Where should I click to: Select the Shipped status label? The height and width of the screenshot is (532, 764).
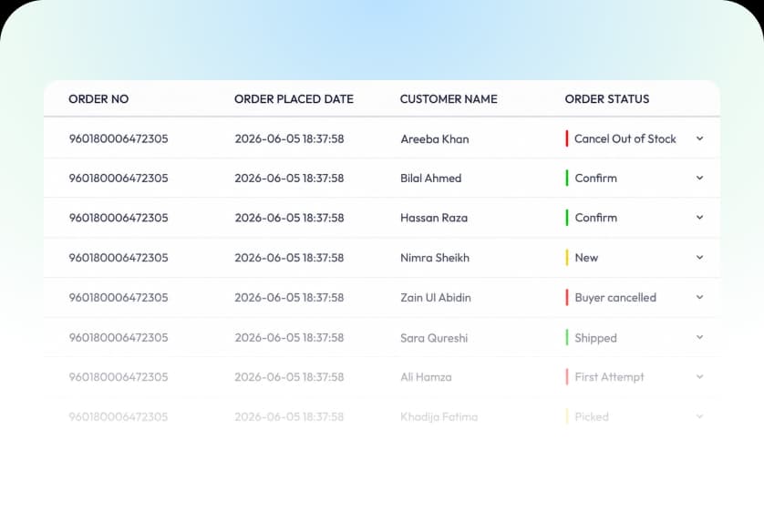595,338
